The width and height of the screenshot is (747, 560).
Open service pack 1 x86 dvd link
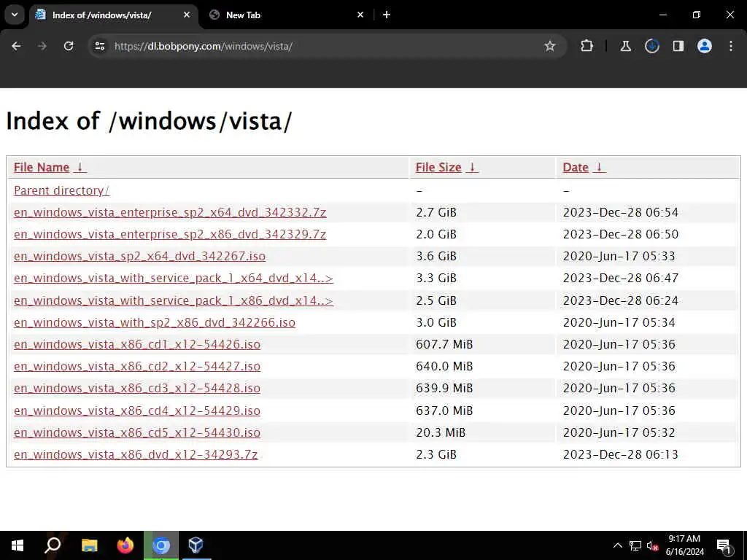[174, 300]
